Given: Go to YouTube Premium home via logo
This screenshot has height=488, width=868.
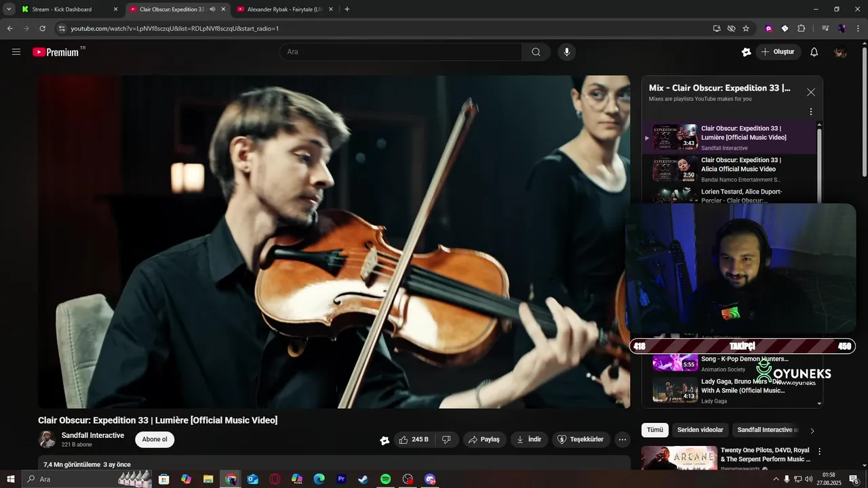Looking at the screenshot, I should [x=56, y=52].
